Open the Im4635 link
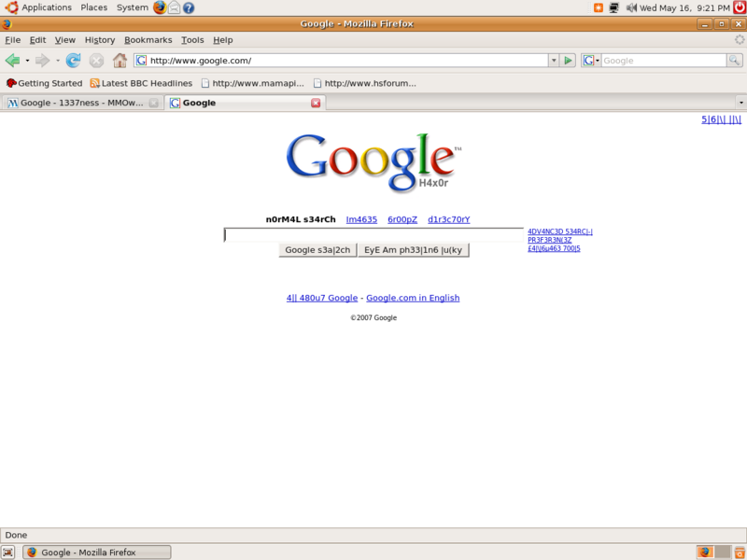Screen dimensions: 747x560 point(361,219)
